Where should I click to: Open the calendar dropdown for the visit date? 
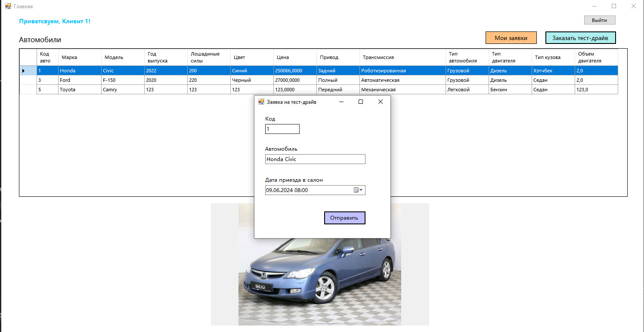358,190
